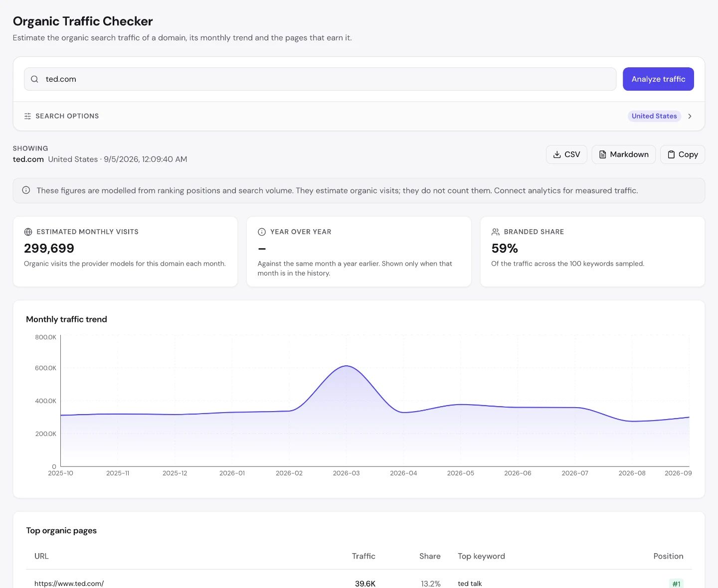This screenshot has width=718, height=588.
Task: Click the Top keyword column header
Action: click(481, 556)
